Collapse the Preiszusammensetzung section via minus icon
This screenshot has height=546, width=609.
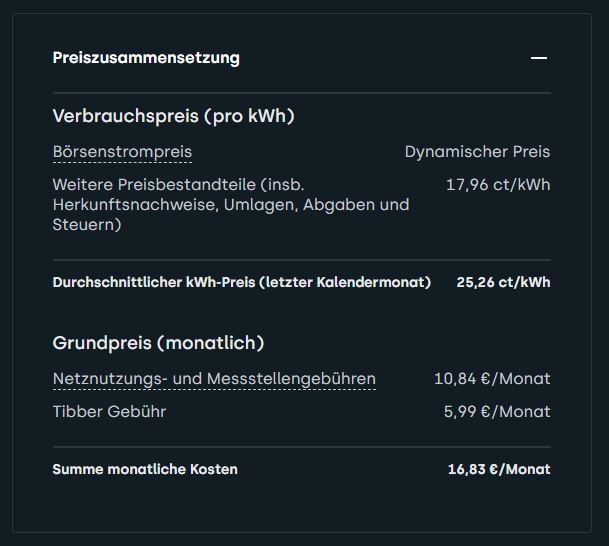click(539, 58)
